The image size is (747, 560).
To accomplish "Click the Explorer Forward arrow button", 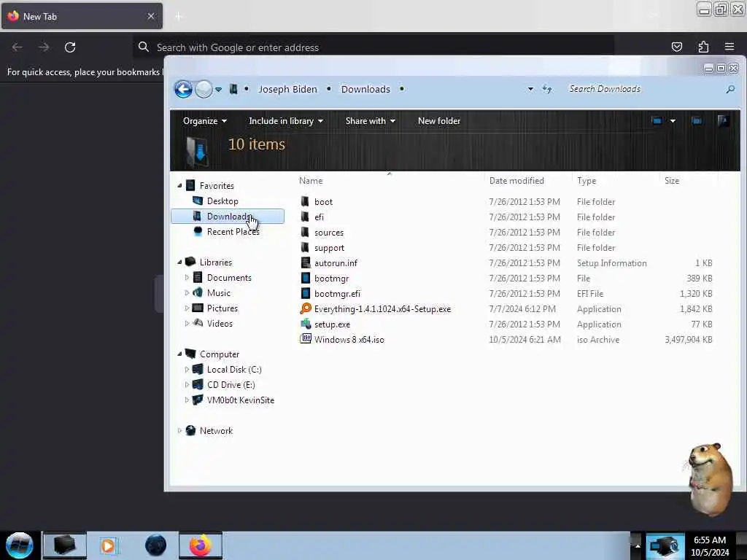I will tap(204, 89).
